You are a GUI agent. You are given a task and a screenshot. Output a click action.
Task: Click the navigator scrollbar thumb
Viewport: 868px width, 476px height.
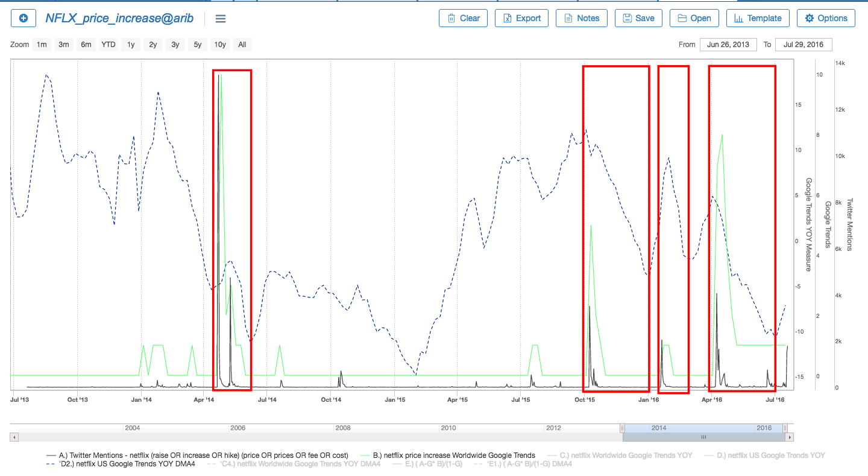pyautogui.click(x=703, y=437)
